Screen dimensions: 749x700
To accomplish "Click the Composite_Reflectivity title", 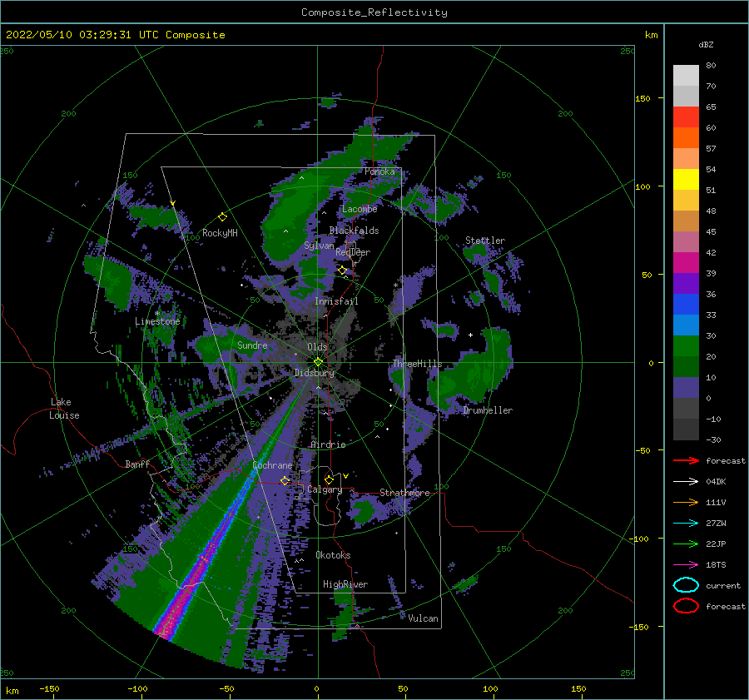I will 374,12.
